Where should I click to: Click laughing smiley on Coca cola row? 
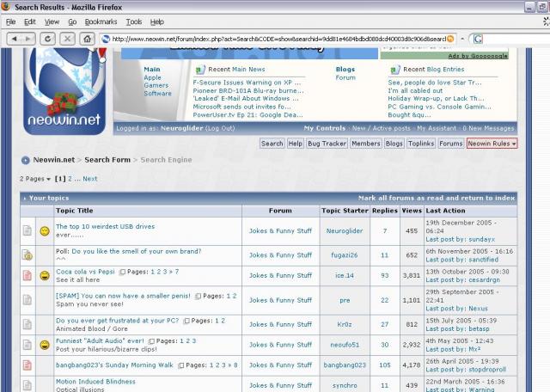pyautogui.click(x=45, y=275)
